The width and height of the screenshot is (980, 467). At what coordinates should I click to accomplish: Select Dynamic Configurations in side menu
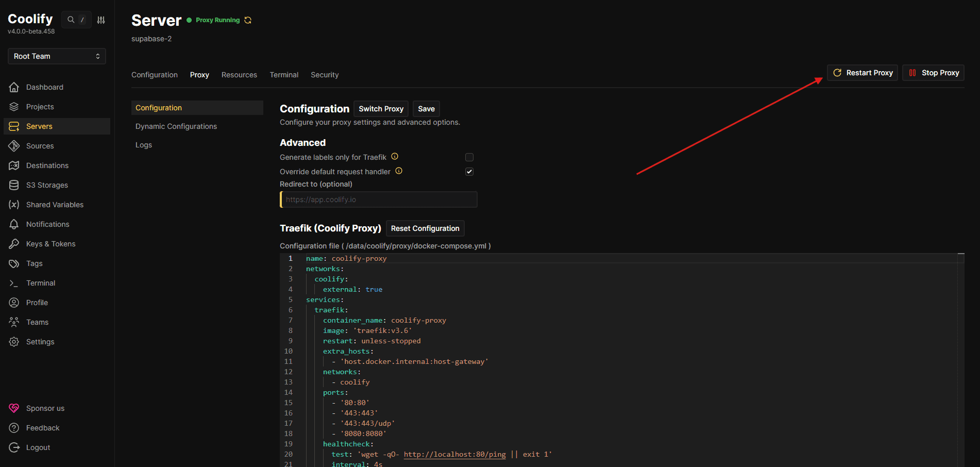(x=176, y=126)
